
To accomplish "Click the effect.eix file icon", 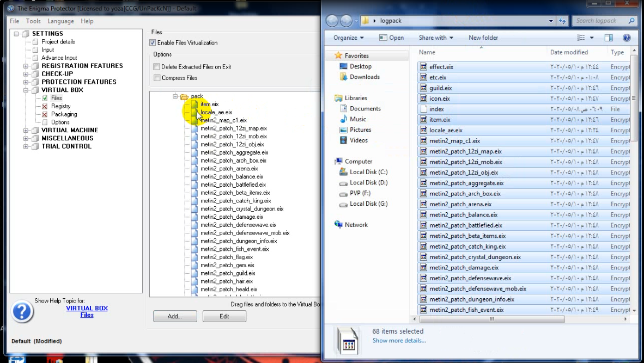I will point(423,66).
